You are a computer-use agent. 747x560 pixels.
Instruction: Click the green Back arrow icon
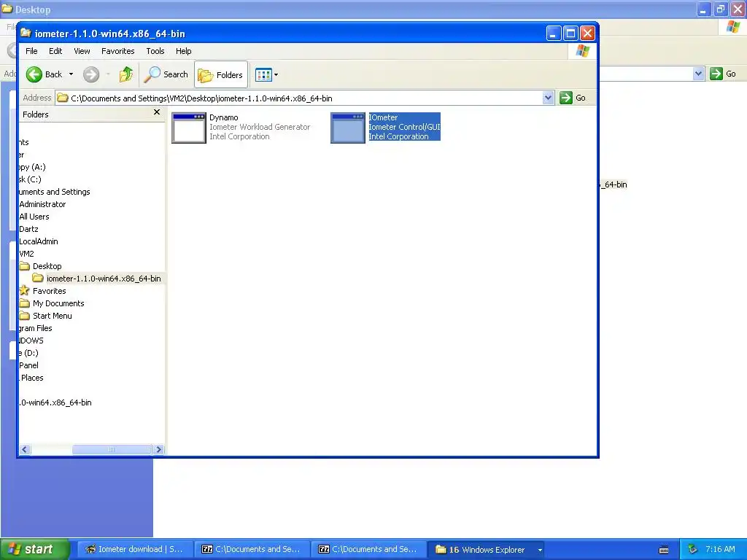click(34, 74)
